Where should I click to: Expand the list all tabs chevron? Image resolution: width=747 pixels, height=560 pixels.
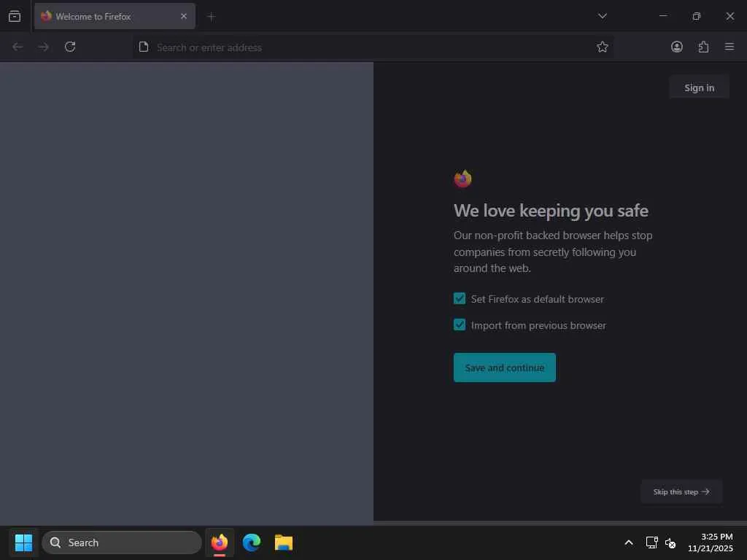point(602,16)
